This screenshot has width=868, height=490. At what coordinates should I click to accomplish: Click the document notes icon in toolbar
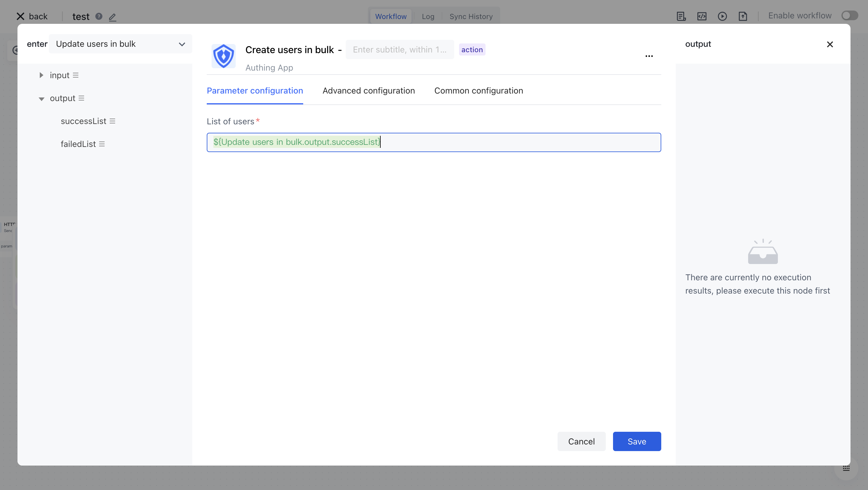tap(681, 16)
